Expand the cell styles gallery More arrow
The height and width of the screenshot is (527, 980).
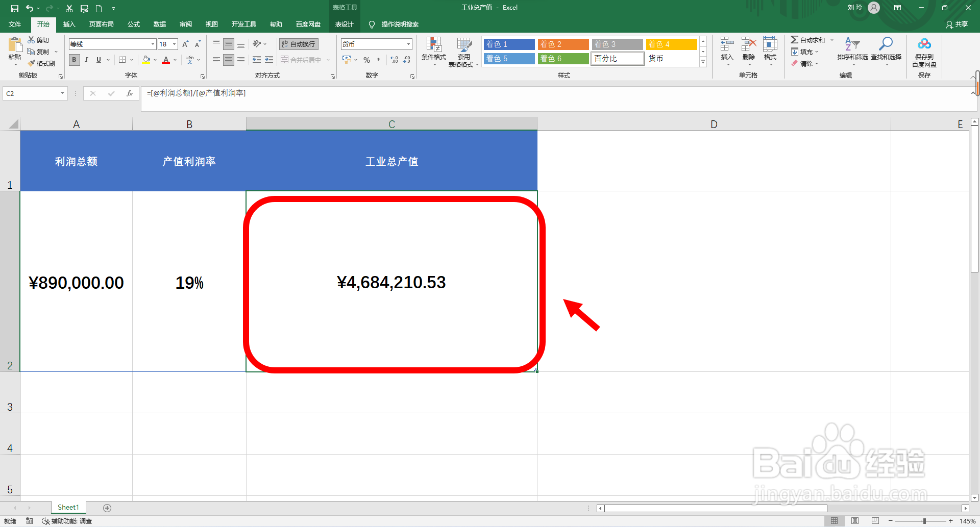(x=703, y=62)
